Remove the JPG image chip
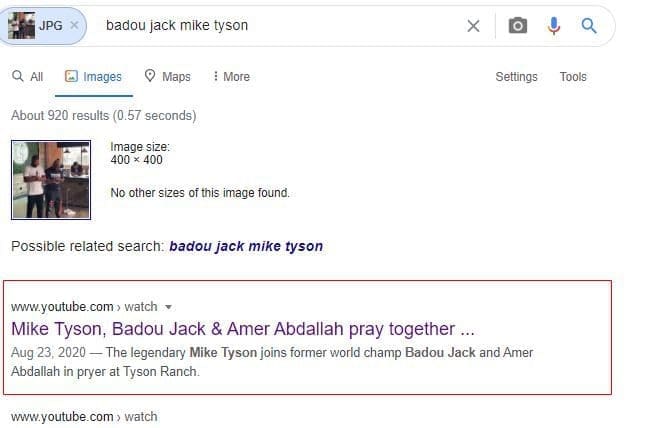 pos(74,25)
